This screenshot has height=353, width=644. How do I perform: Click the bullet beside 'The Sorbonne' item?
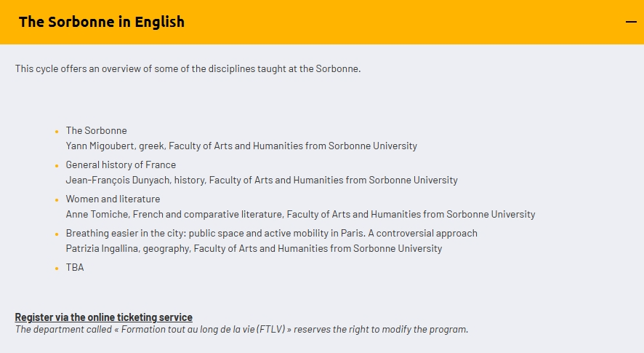click(x=57, y=132)
